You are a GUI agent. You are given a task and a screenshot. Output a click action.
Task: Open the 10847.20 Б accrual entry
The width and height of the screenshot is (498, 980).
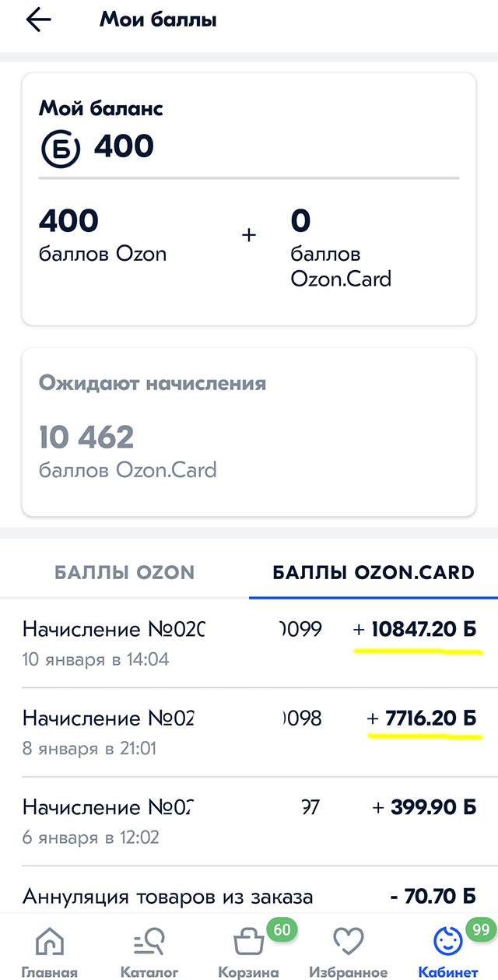(x=249, y=642)
